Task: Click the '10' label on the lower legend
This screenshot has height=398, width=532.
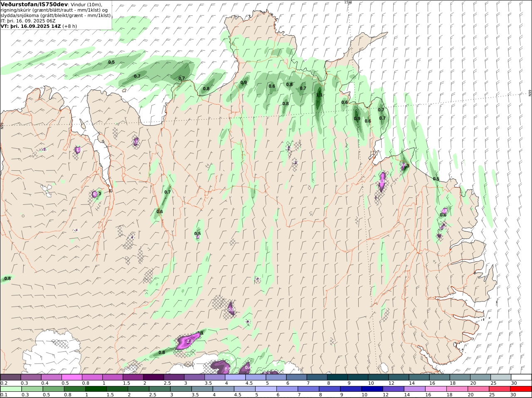Action: pyautogui.click(x=364, y=395)
